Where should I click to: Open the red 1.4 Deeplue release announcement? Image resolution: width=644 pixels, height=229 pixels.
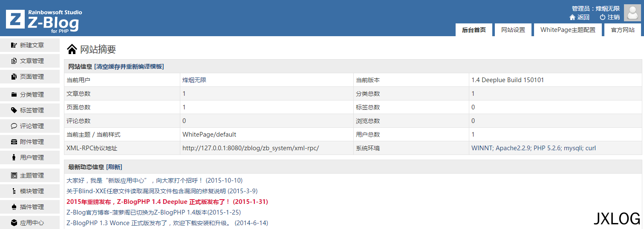coord(167,202)
